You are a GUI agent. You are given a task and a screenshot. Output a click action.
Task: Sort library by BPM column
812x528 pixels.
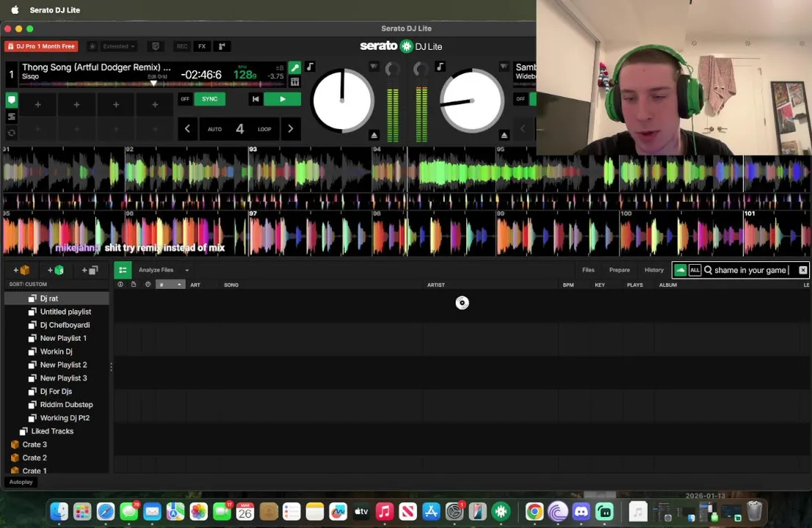click(x=568, y=285)
